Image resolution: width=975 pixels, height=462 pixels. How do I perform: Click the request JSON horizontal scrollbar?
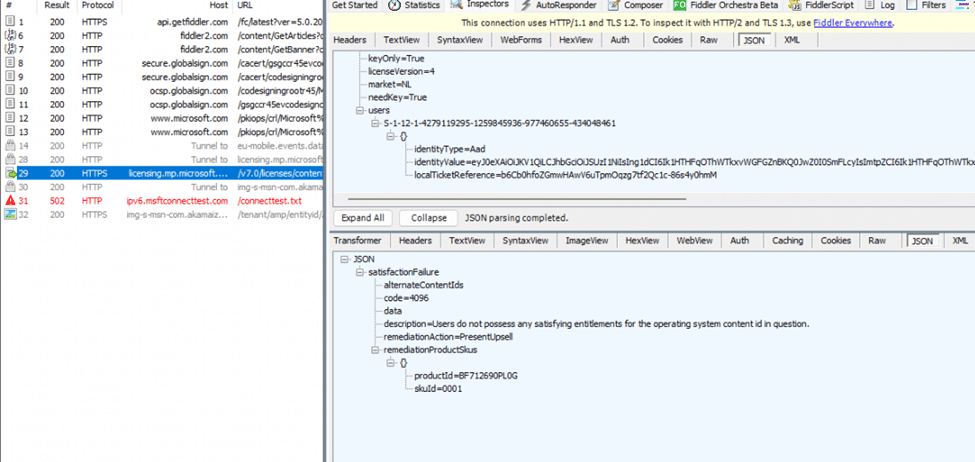click(x=560, y=198)
